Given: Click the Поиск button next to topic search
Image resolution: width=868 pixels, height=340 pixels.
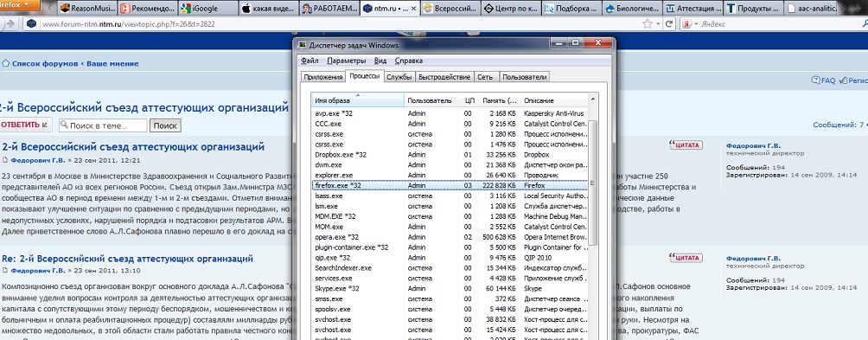Looking at the screenshot, I should (165, 125).
